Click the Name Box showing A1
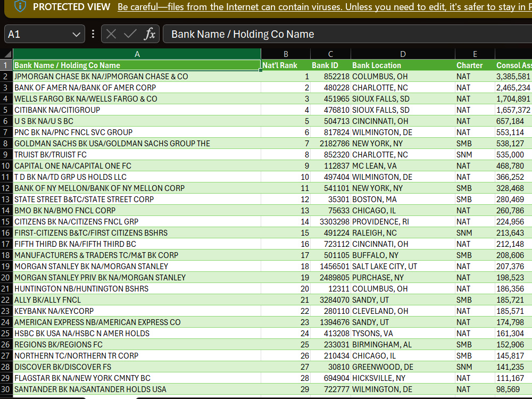The width and height of the screenshot is (532, 399). (x=44, y=34)
